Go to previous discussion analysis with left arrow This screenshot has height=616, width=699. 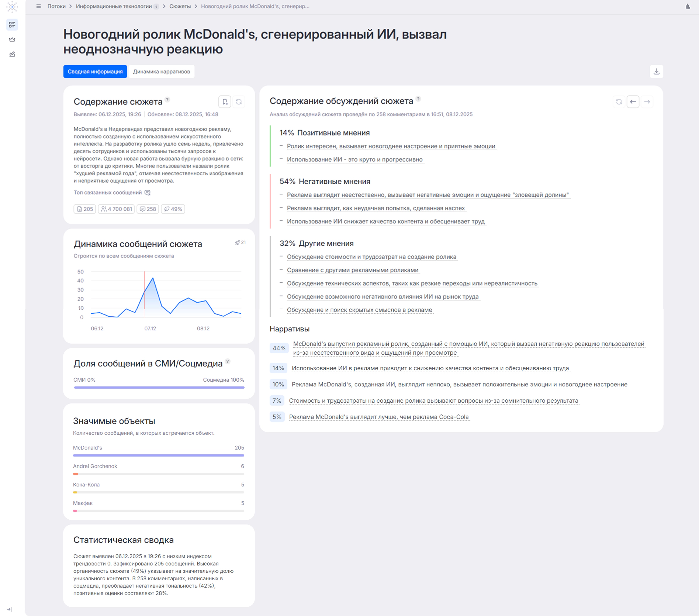point(633,102)
